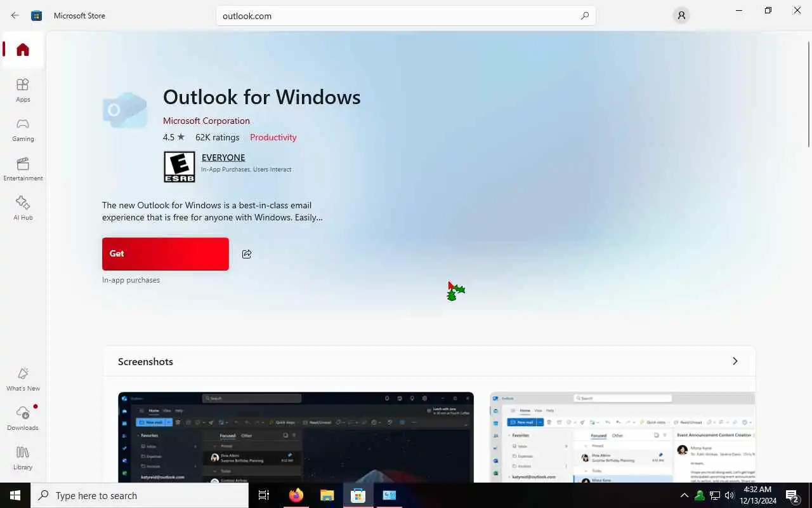Click the search magnifier icon

click(585, 16)
